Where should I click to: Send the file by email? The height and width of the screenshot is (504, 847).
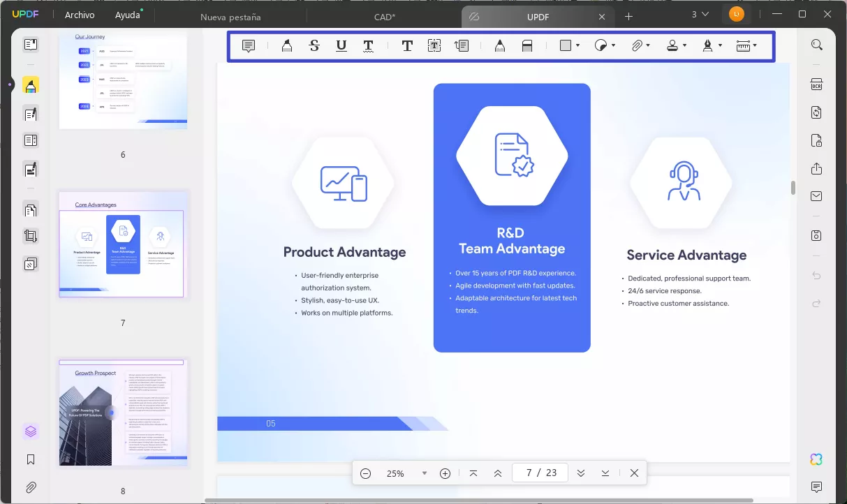[x=816, y=196]
